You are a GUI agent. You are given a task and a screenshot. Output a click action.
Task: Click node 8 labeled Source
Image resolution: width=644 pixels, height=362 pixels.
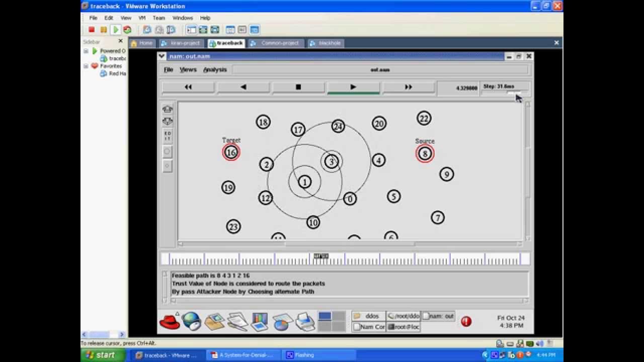click(425, 153)
